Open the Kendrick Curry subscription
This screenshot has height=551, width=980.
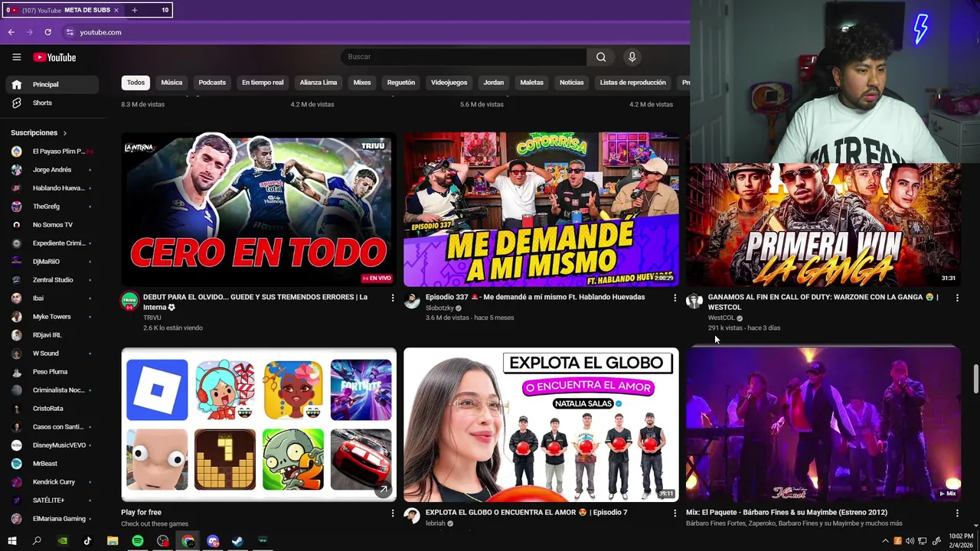point(52,482)
